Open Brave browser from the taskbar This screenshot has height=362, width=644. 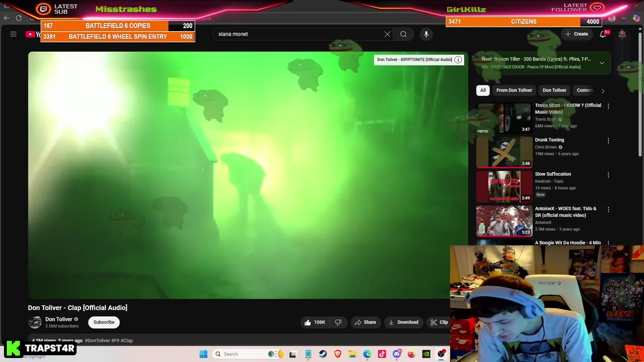point(338,354)
